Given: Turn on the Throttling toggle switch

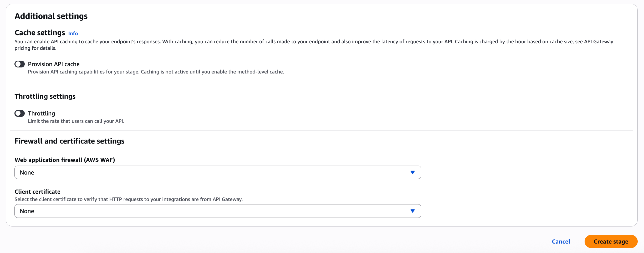Looking at the screenshot, I should point(20,113).
